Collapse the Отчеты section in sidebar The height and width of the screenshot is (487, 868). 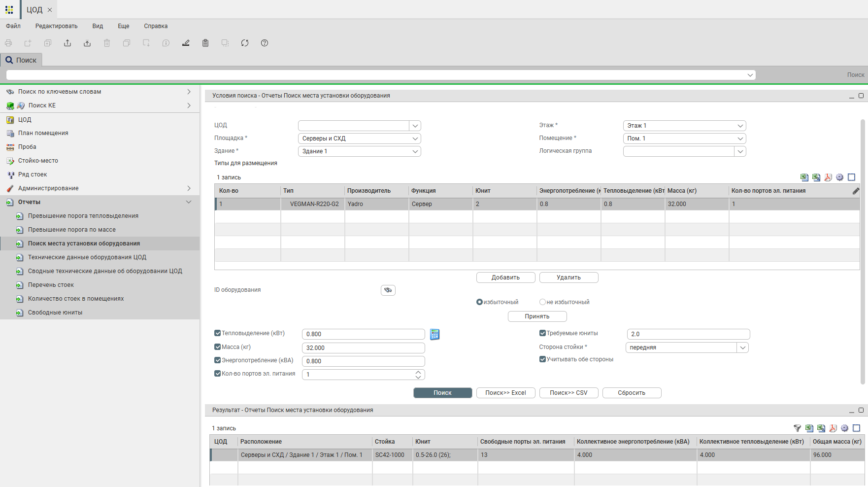pos(189,202)
